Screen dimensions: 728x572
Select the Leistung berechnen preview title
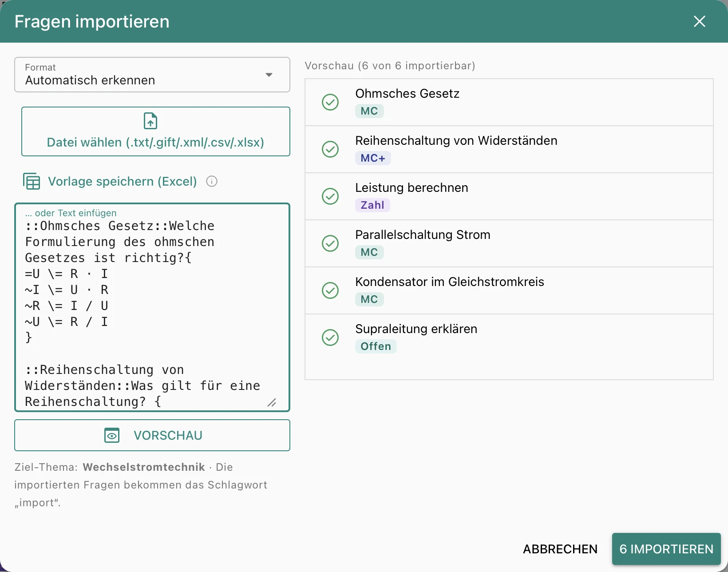411,188
